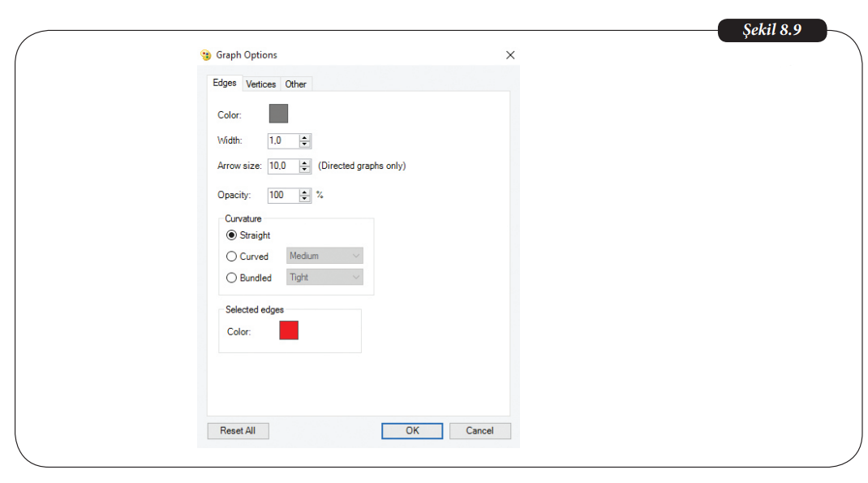Select the Edges tab

click(225, 84)
